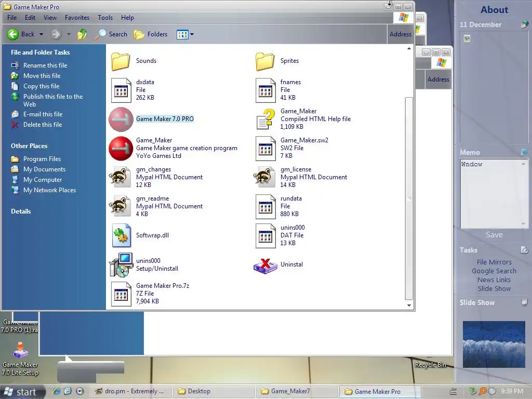532x399 pixels.
Task: Collapse the File and Folder Tasks section
Action: coord(40,52)
